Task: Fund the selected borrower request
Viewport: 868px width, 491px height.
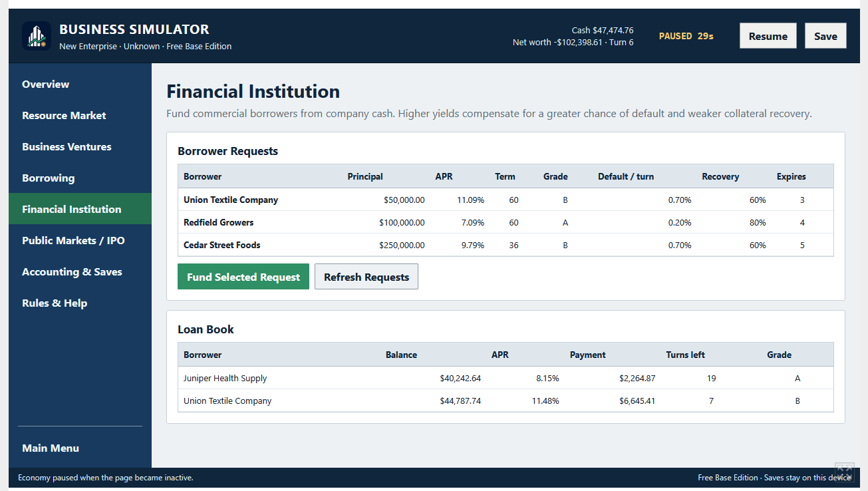Action: (x=243, y=277)
